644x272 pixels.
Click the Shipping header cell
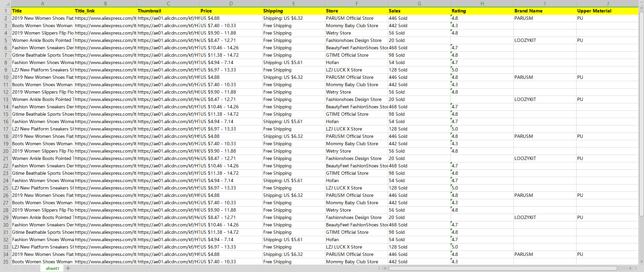click(x=294, y=11)
